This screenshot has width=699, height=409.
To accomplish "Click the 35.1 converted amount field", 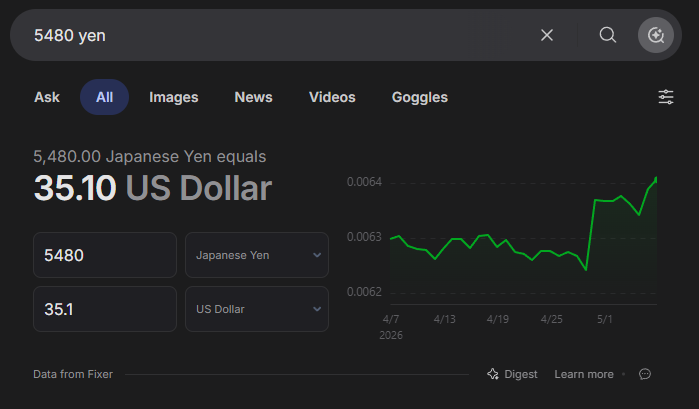I will pos(105,309).
